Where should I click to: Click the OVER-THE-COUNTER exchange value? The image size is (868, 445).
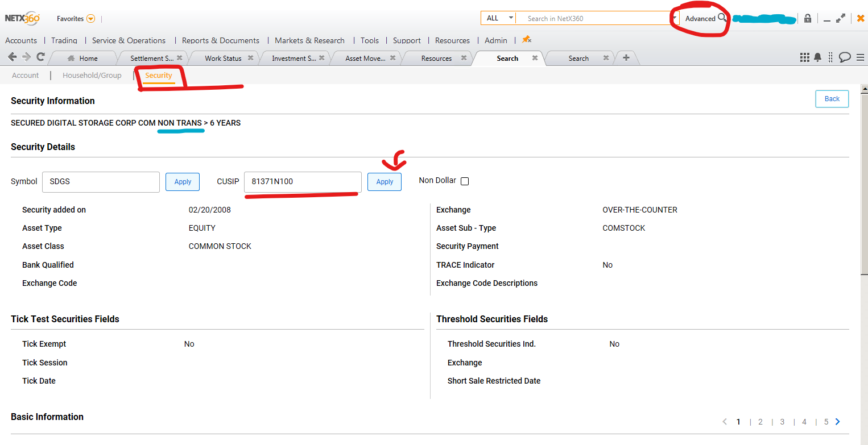coord(640,210)
